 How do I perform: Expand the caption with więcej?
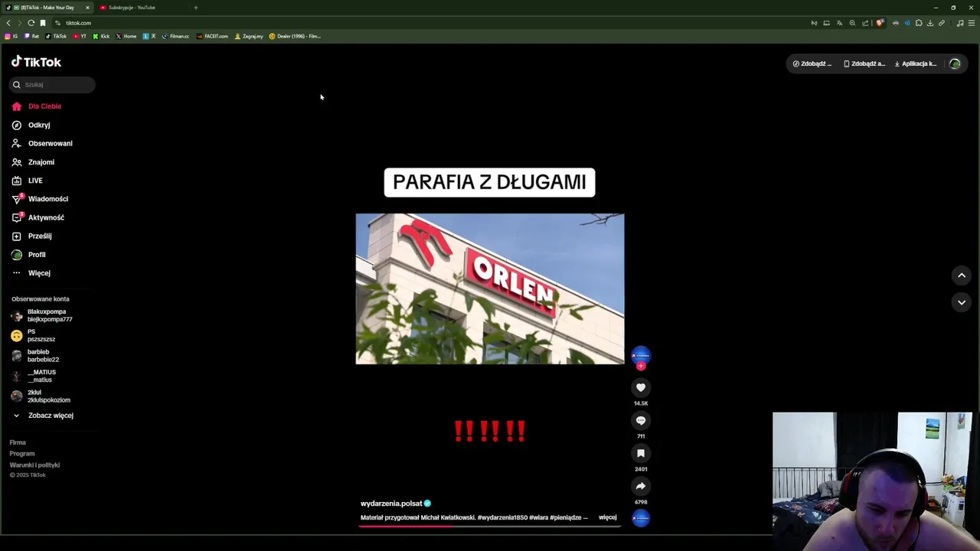(x=607, y=517)
